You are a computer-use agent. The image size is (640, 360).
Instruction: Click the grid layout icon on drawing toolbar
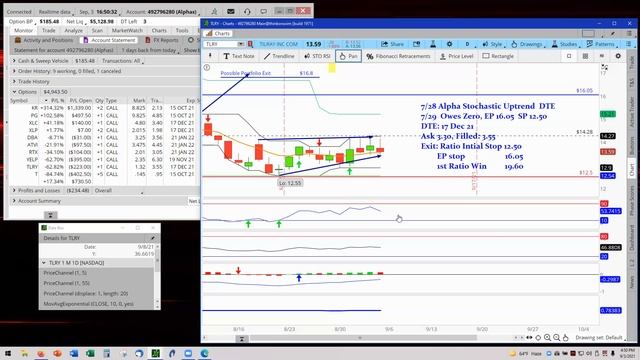point(585,56)
